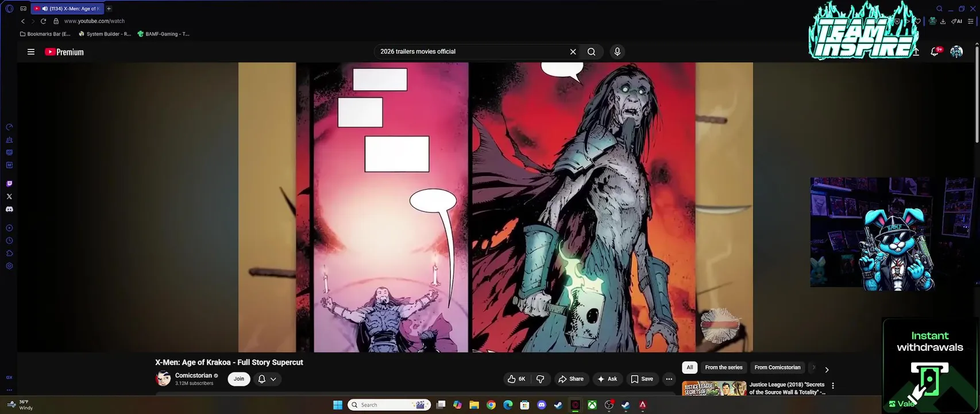Screen dimensions: 980x414
Task: Show more chips with right chevron
Action: click(827, 370)
